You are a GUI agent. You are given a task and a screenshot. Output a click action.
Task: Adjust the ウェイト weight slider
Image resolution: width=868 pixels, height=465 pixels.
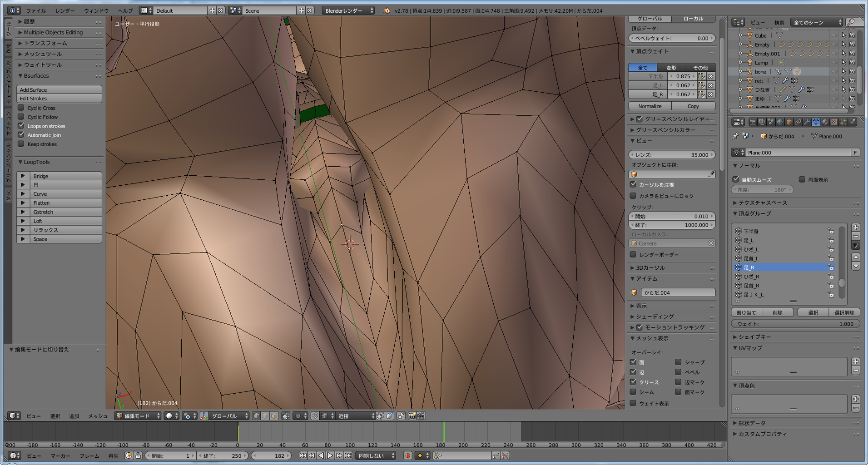pos(795,324)
